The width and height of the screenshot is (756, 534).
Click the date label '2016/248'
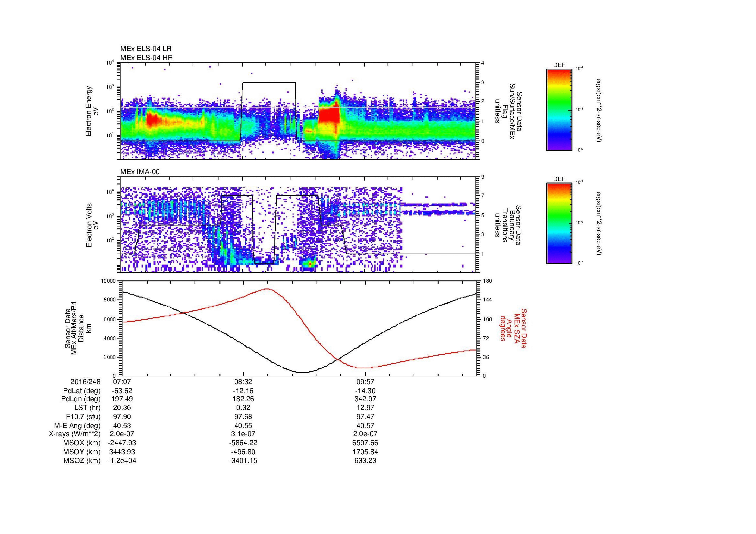(85, 382)
